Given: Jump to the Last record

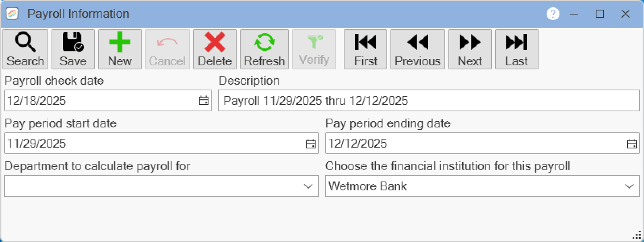Looking at the screenshot, I should pos(516,49).
